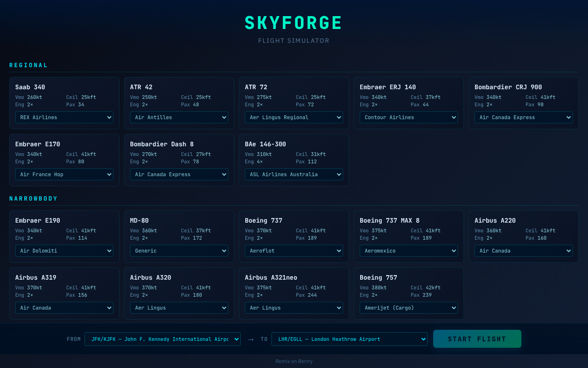588x368 pixels.
Task: Open Airbus A321neo Aer Lingus dropdown
Action: pyautogui.click(x=294, y=308)
